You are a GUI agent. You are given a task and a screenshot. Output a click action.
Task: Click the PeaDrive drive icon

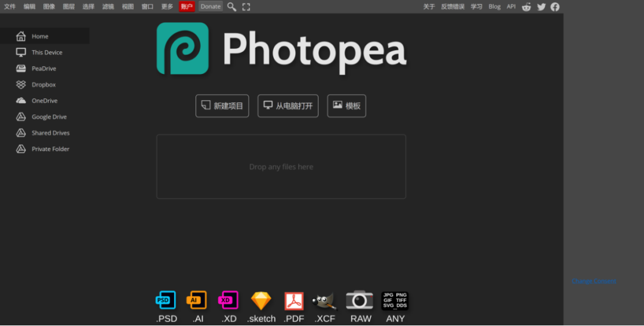point(21,69)
